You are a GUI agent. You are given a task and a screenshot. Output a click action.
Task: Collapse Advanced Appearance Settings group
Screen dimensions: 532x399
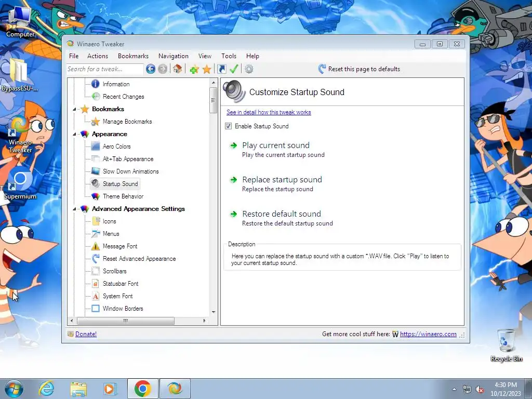(x=74, y=209)
